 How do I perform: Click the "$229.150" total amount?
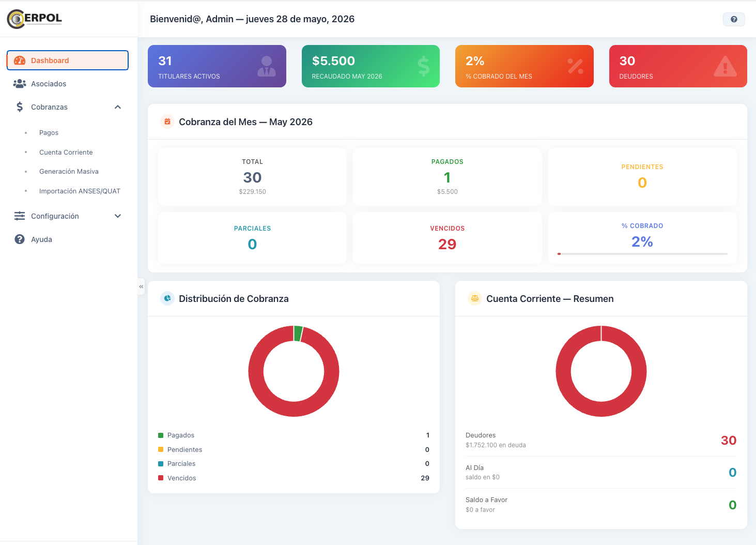coord(252,192)
